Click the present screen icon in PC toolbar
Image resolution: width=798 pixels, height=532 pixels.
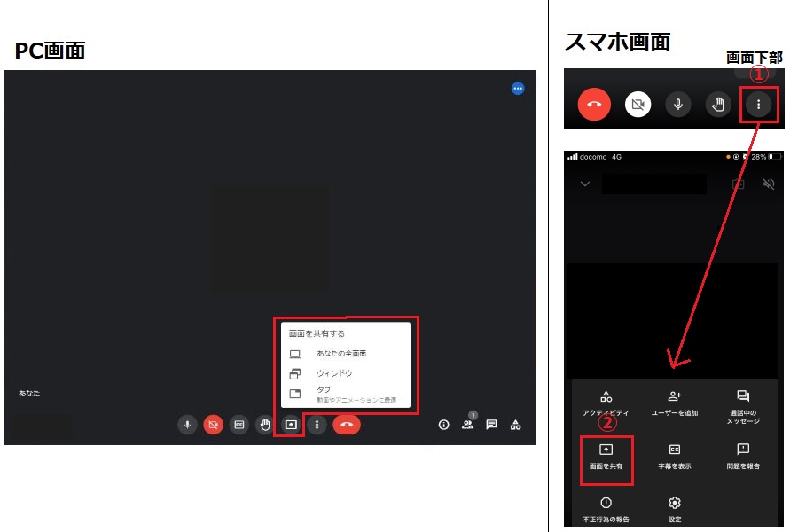[x=290, y=425]
